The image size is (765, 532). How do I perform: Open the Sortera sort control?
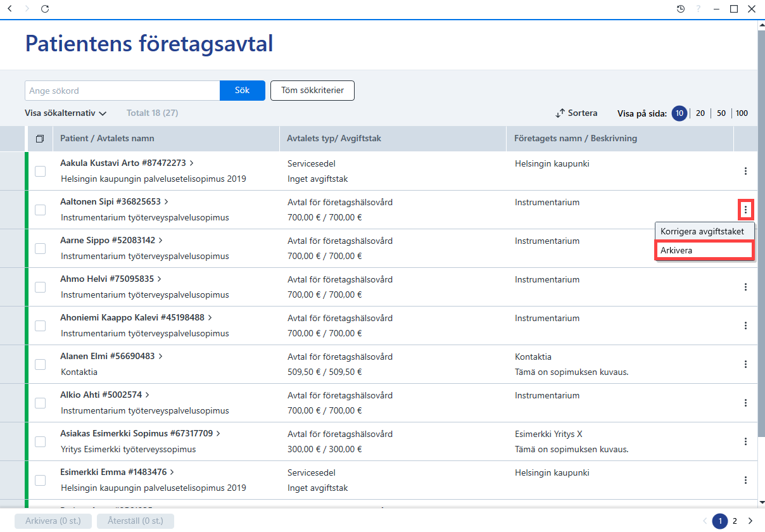[576, 113]
